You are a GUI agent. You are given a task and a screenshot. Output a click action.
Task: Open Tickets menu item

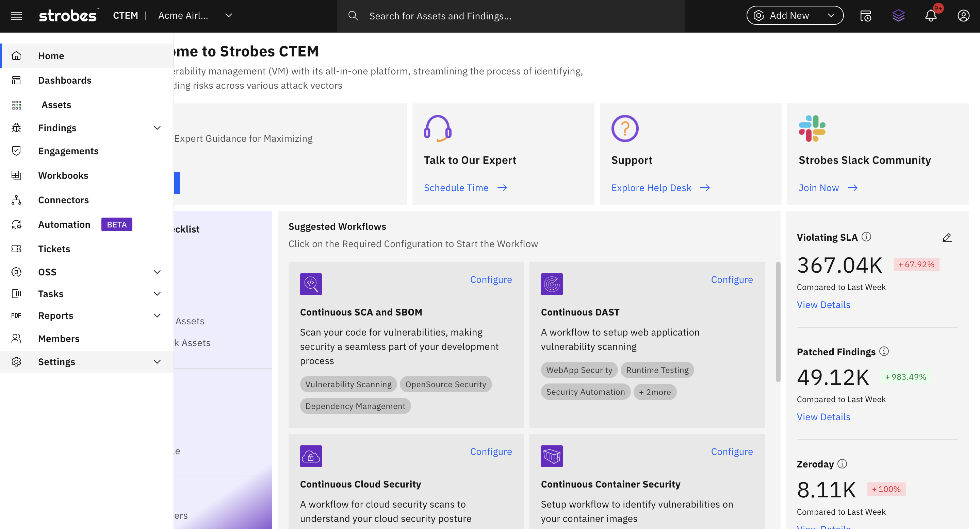[x=87, y=249]
